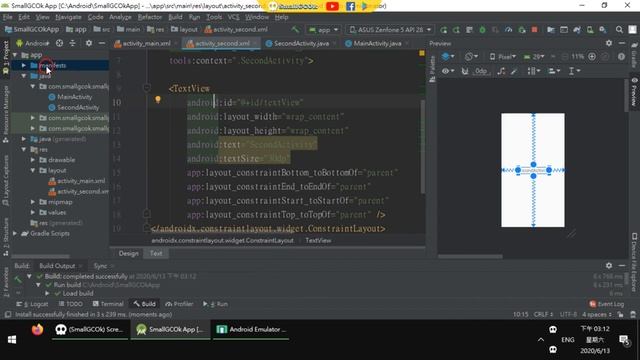Click the project pane scroll-from-source target icon

coord(60,43)
